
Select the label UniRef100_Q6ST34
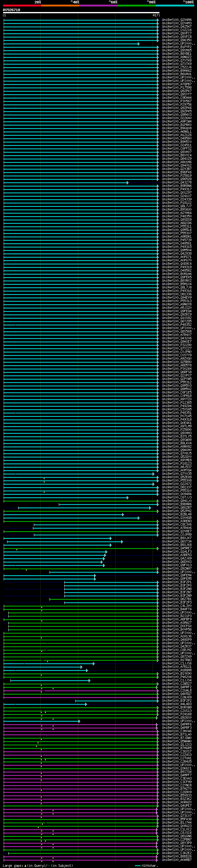pyautogui.click(x=176, y=542)
